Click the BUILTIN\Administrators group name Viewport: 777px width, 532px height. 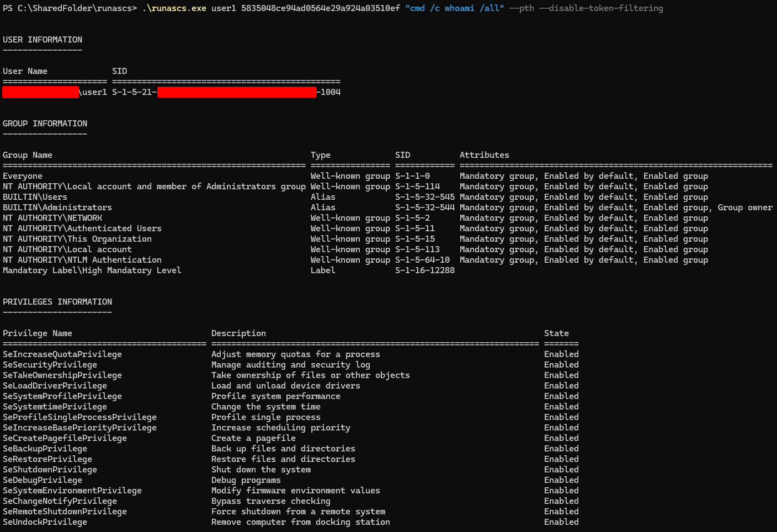[57, 208]
